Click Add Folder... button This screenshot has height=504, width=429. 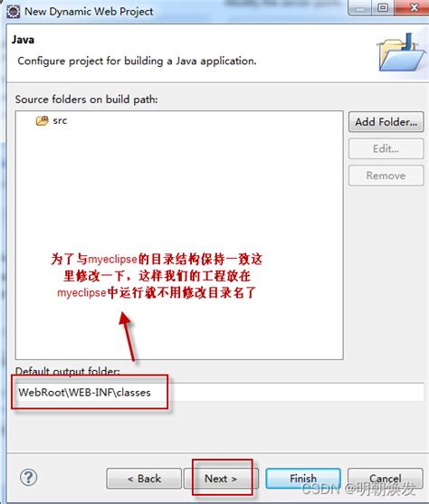coord(386,122)
